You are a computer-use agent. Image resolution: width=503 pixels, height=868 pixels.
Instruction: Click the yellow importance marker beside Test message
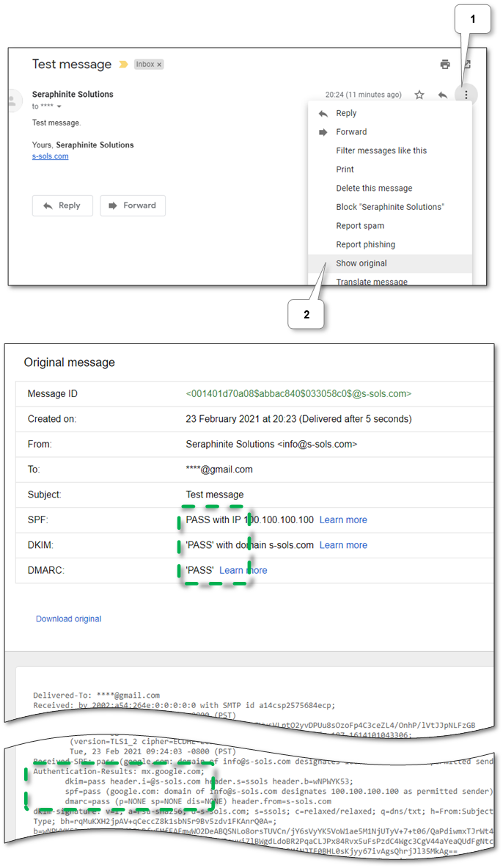(122, 64)
